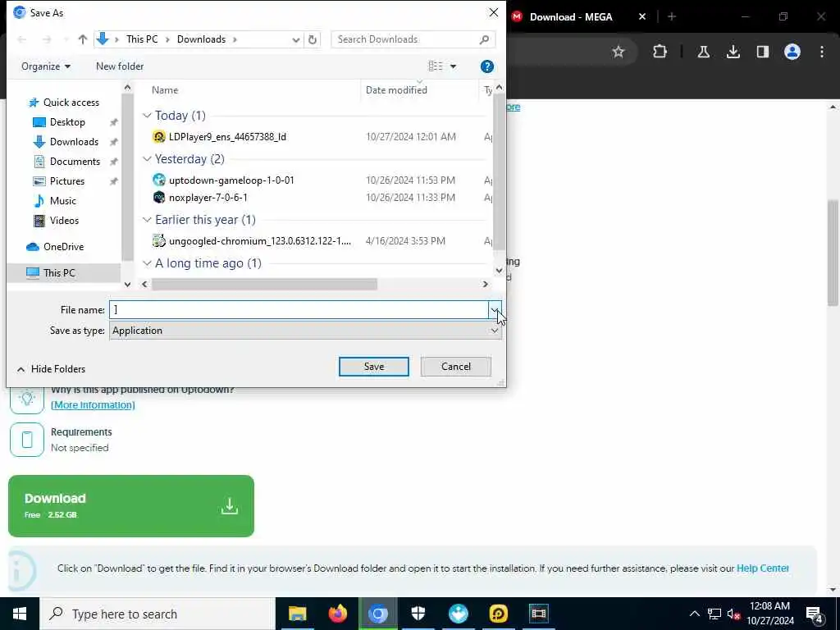Open Desktop in navigation pane
840x630 pixels.
click(67, 122)
